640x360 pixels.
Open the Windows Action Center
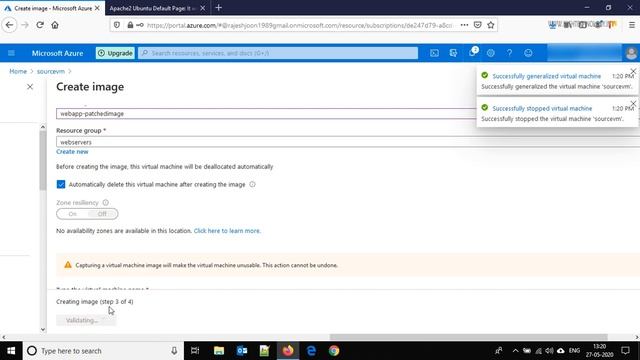tap(625, 351)
